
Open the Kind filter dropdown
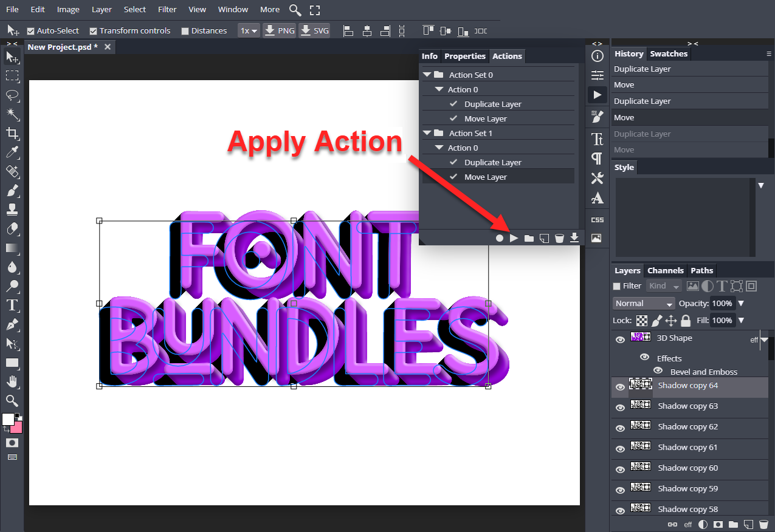point(664,286)
